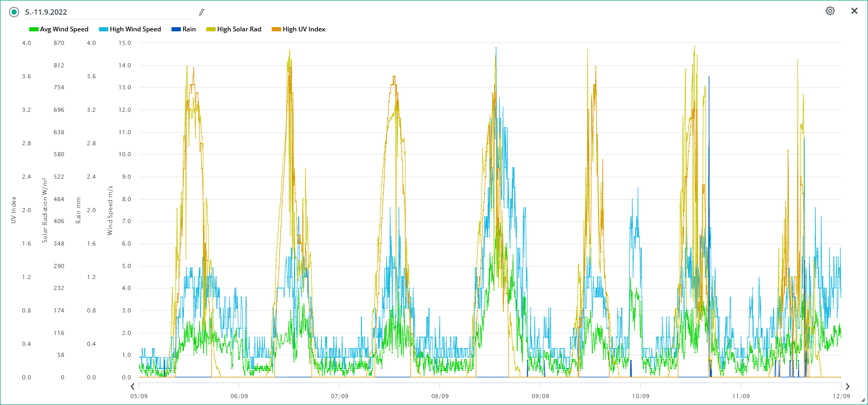
Task: Click light blue High Wind Speed swatch
Action: [x=103, y=29]
